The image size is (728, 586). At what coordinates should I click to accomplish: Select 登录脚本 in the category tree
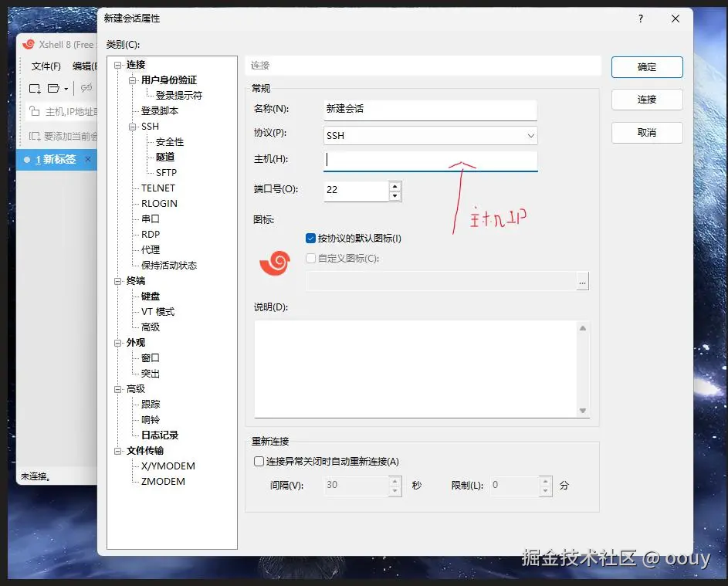[160, 111]
